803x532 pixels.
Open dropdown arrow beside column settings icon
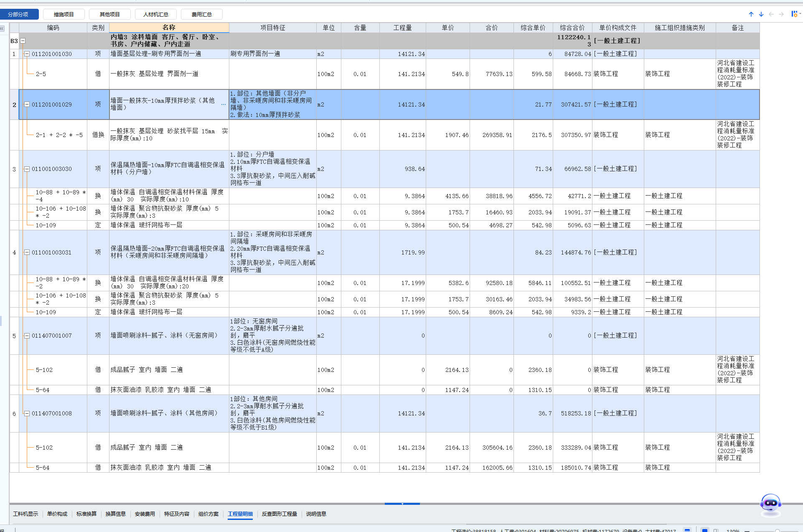800,14
